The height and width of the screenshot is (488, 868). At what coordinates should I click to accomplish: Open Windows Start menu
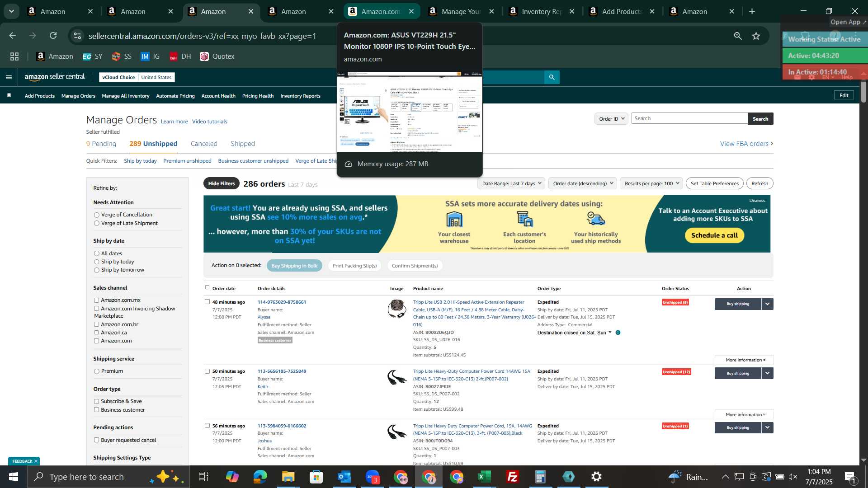click(14, 477)
